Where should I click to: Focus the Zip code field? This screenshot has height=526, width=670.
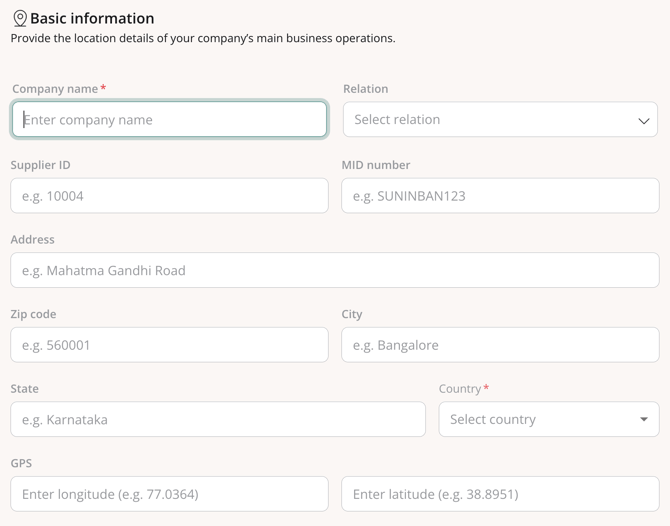point(169,345)
